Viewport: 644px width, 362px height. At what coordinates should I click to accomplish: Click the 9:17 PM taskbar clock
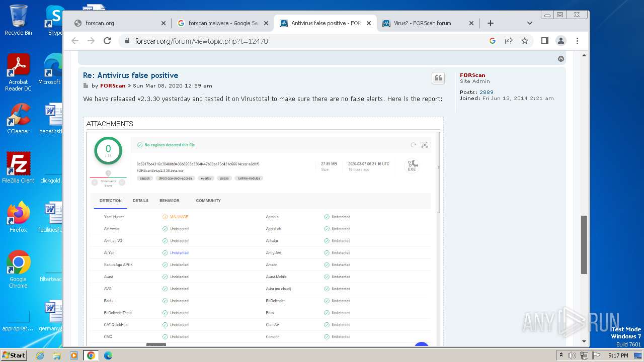point(618,355)
